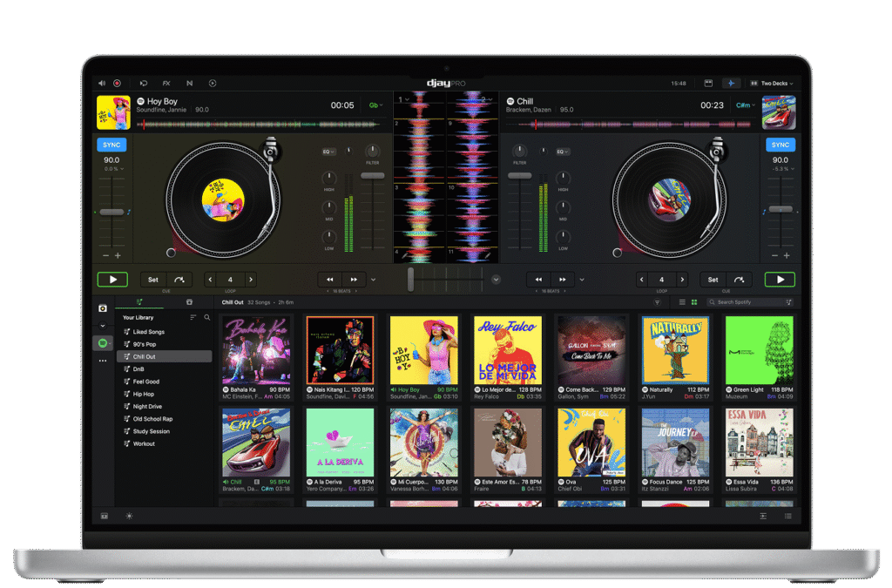This screenshot has width=892, height=588.
Task: Open the right deck EQ dropdown
Action: click(563, 152)
